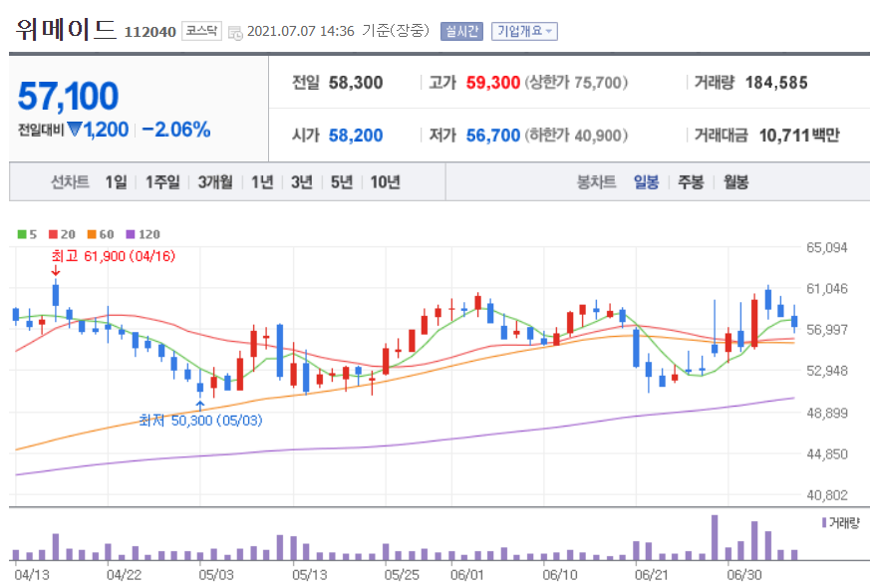This screenshot has height=588, width=870.
Task: Click the blue down-triangle by 1,200
Action: click(x=75, y=130)
